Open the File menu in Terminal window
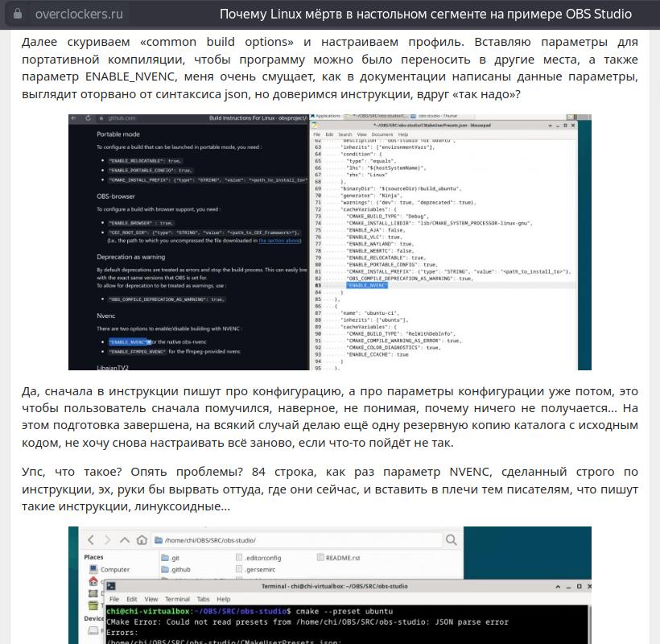 (x=114, y=599)
